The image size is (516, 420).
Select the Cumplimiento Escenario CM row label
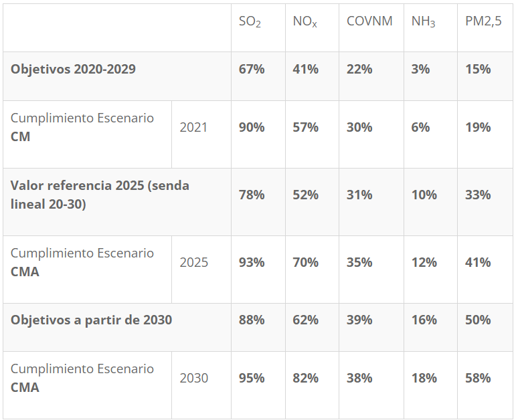click(x=82, y=127)
